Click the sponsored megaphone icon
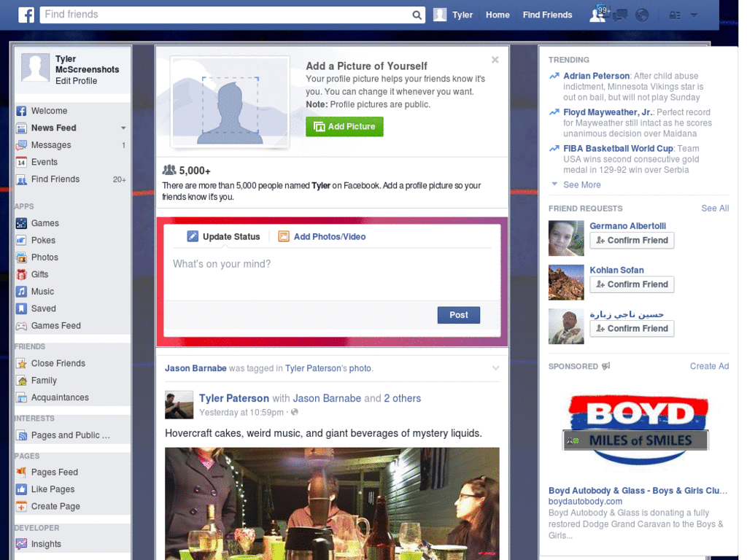 coord(606,366)
